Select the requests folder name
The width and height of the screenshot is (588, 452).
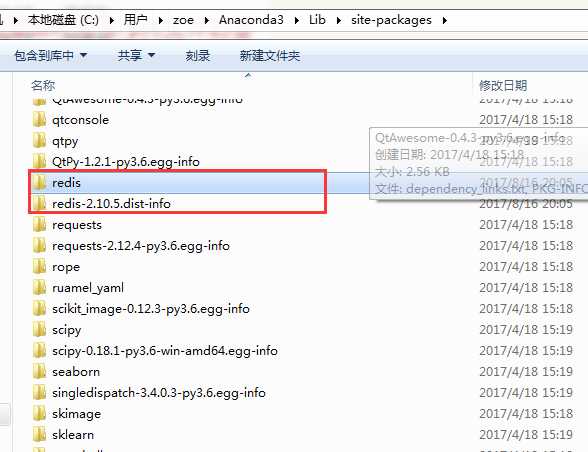(77, 225)
